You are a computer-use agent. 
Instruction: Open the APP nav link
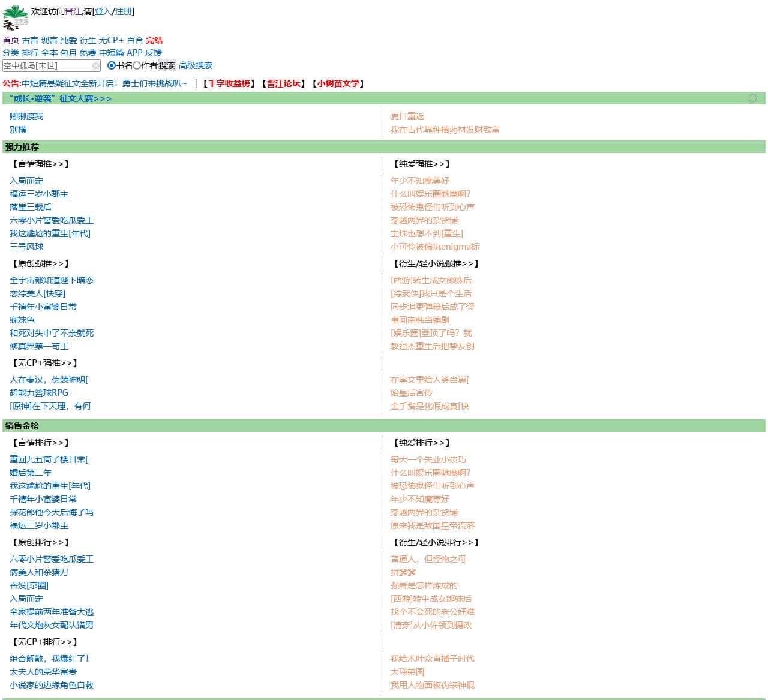pyautogui.click(x=135, y=53)
